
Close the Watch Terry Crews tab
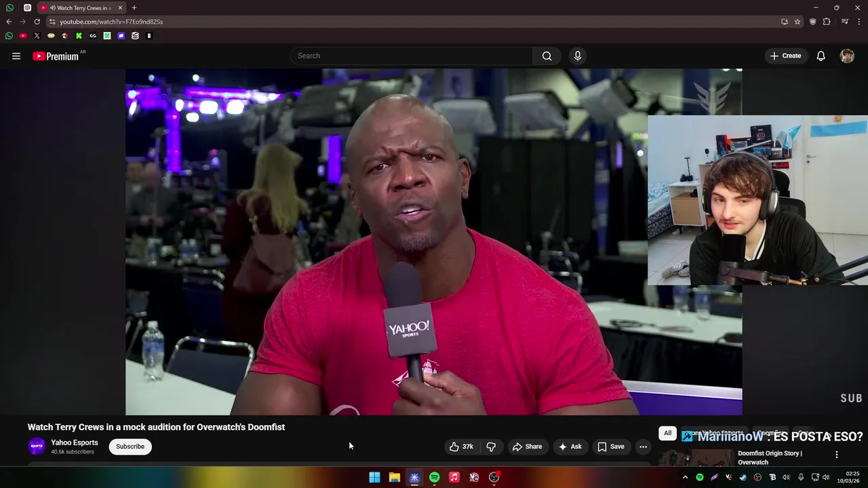(x=120, y=8)
